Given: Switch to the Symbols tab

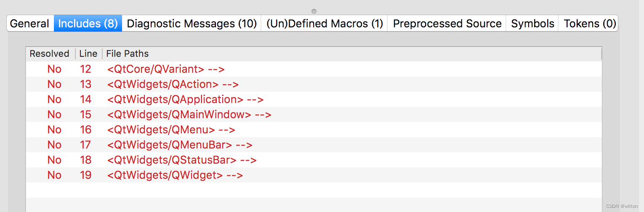Looking at the screenshot, I should click(x=532, y=24).
